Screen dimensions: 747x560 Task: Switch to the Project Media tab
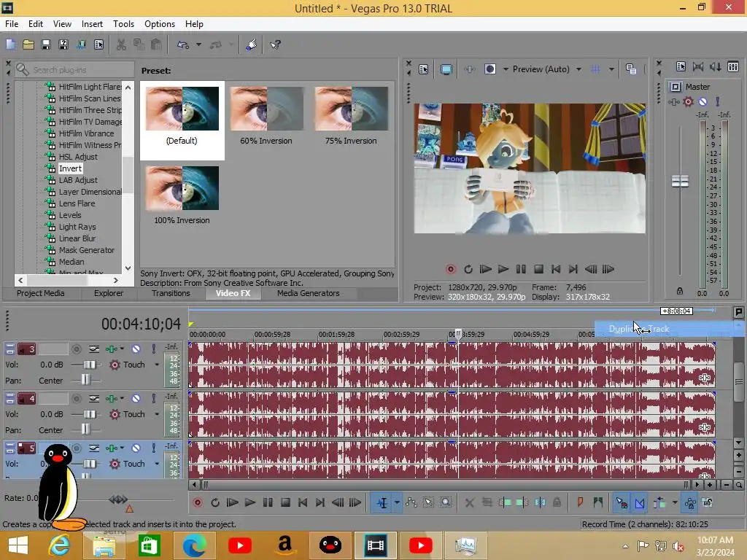click(x=41, y=293)
